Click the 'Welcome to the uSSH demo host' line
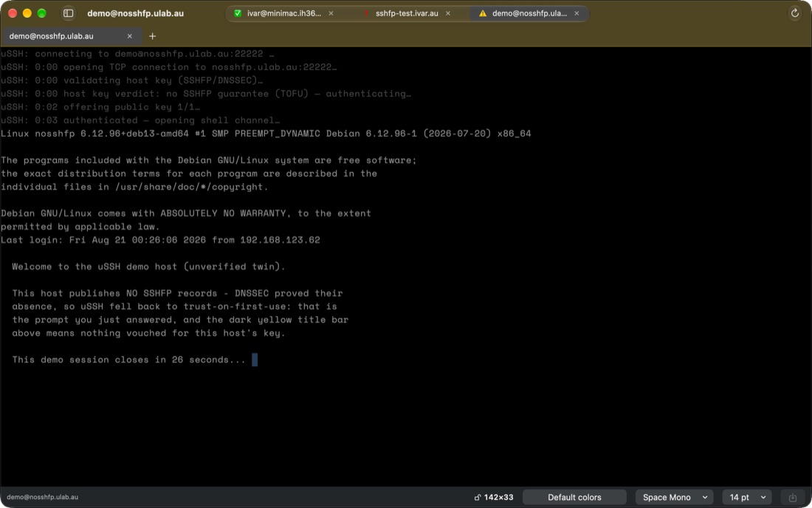812x508 pixels. (148, 267)
